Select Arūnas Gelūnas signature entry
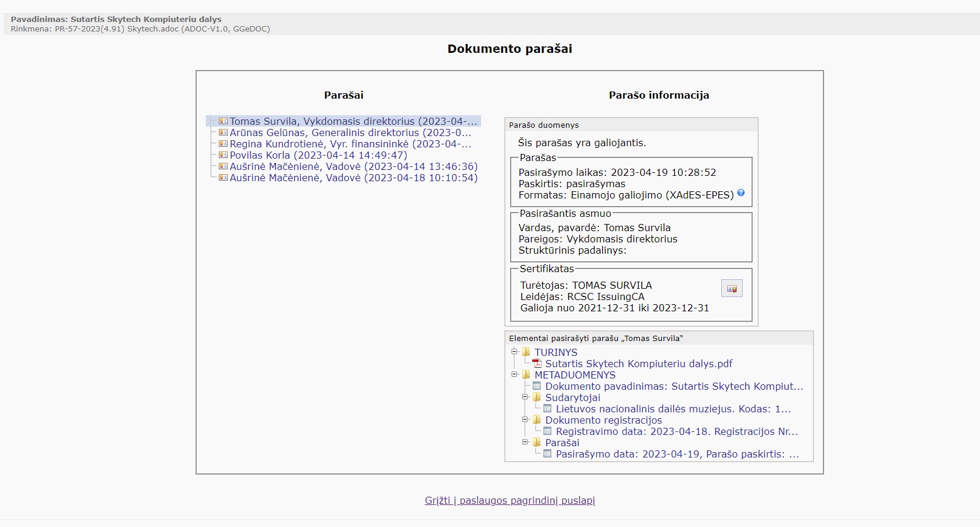The height and width of the screenshot is (527, 980). 350,132
